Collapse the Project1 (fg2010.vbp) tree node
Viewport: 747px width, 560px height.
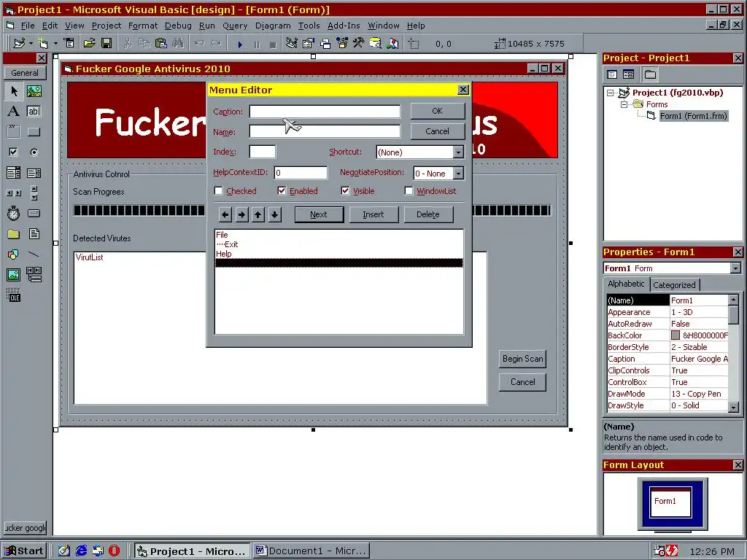pos(611,93)
